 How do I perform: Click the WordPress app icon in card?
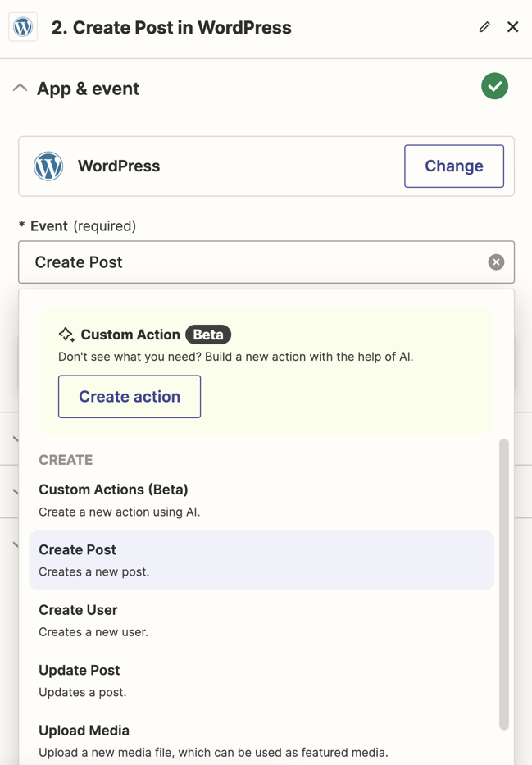(48, 166)
